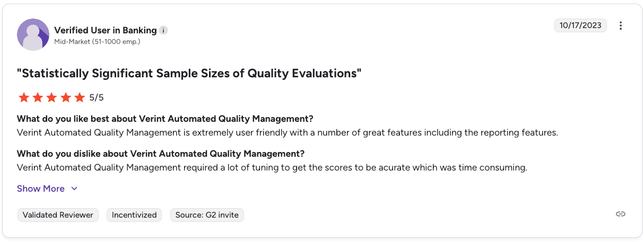
Task: Click the 'What do you dislike' question heading
Action: [161, 154]
